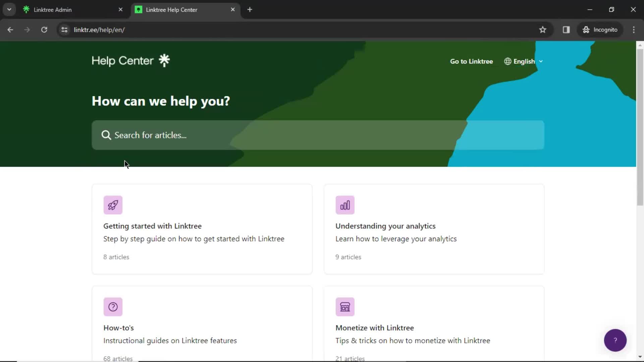Select the Linktree Help Center tab
Screen dimensions: 644x362
185,10
